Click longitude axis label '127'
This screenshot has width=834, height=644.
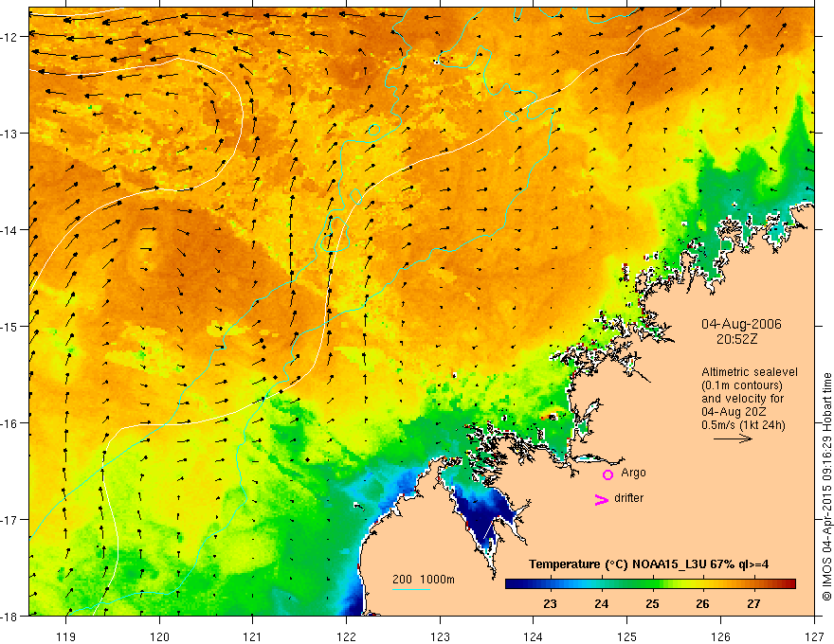(814, 636)
